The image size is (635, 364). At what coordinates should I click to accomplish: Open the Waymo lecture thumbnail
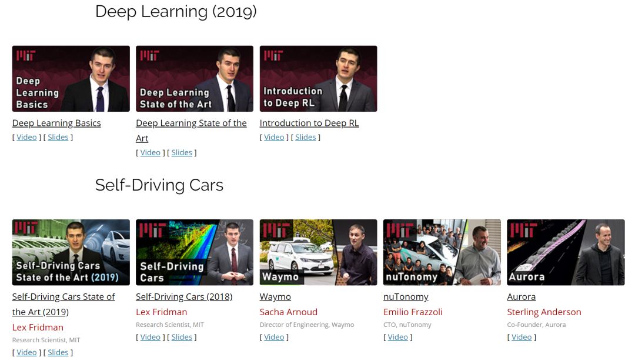point(318,252)
